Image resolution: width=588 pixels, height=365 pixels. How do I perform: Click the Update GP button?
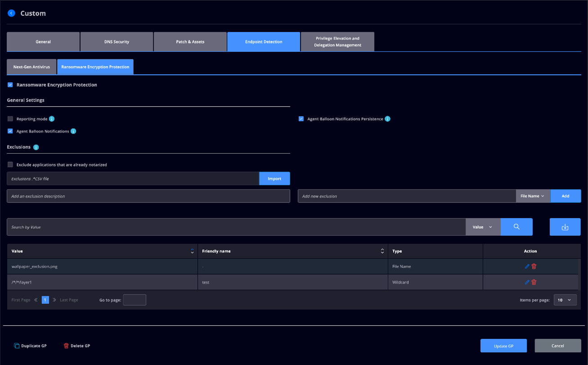pos(503,346)
